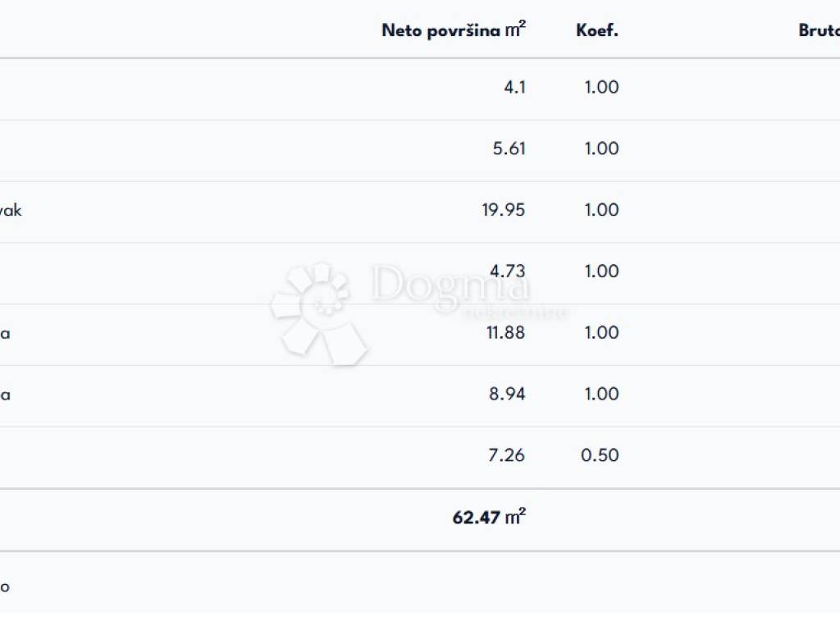Image resolution: width=840 pixels, height=630 pixels.
Task: Click the "Koef." column header
Action: tap(597, 30)
